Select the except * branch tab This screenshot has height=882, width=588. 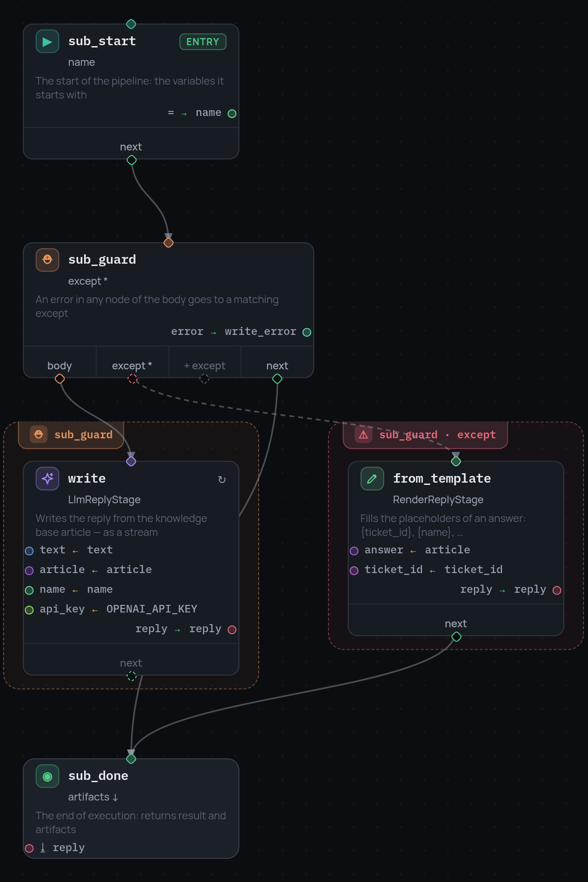132,362
